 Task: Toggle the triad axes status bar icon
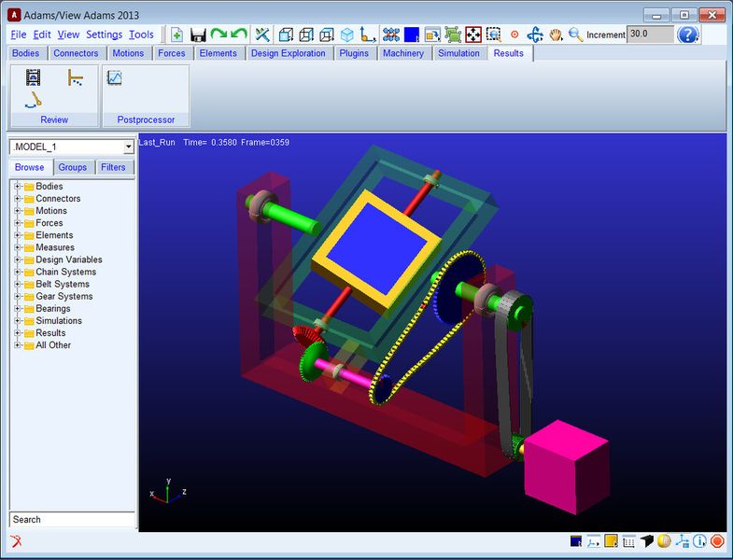pos(683,541)
